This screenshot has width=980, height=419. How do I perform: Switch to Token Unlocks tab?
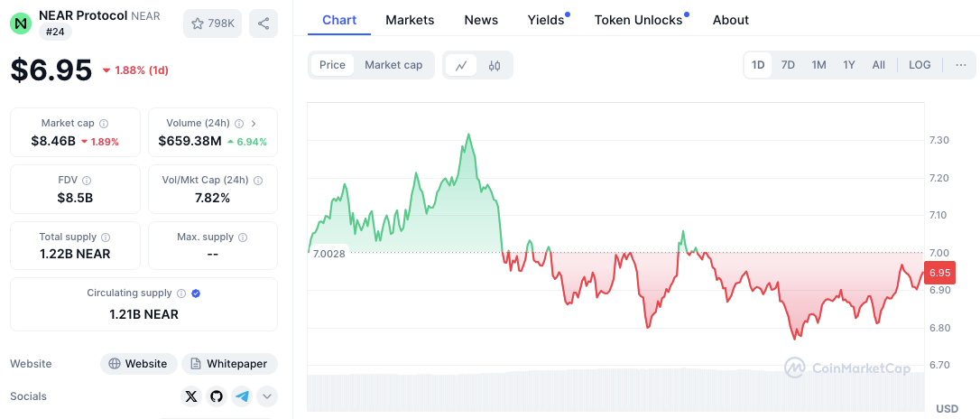pyautogui.click(x=638, y=20)
